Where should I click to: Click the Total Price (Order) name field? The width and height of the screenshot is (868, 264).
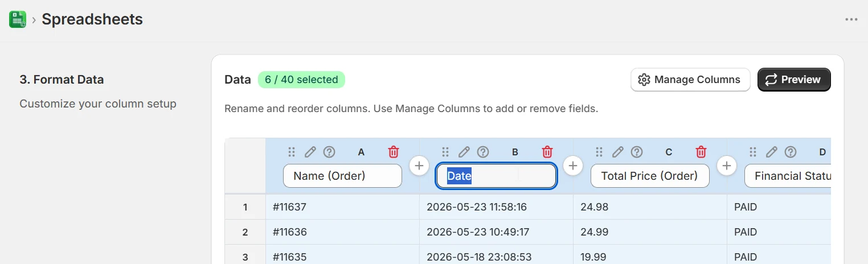650,176
